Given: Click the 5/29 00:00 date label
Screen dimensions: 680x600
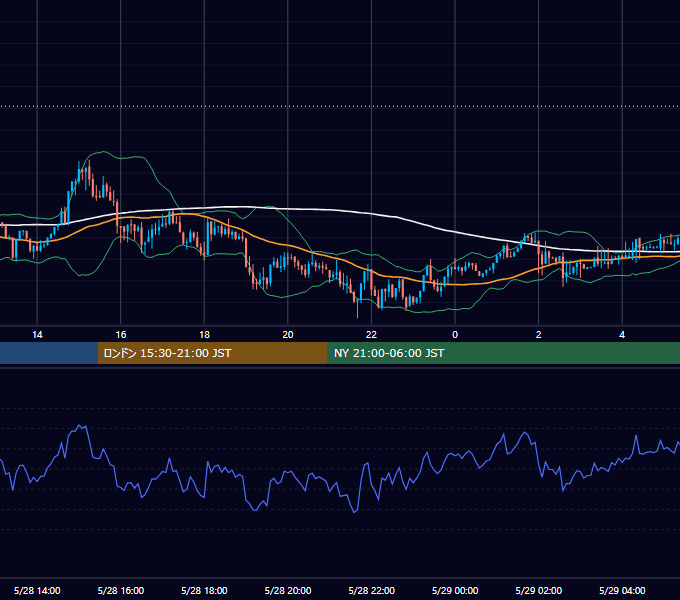Looking at the screenshot, I should (455, 590).
